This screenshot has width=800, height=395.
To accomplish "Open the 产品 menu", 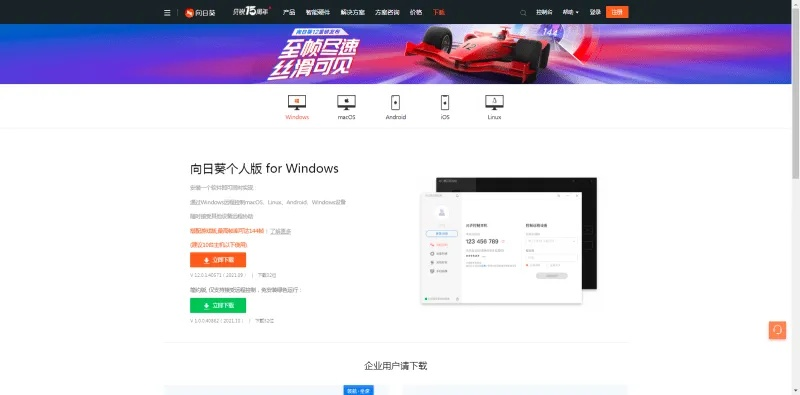I will click(x=289, y=12).
